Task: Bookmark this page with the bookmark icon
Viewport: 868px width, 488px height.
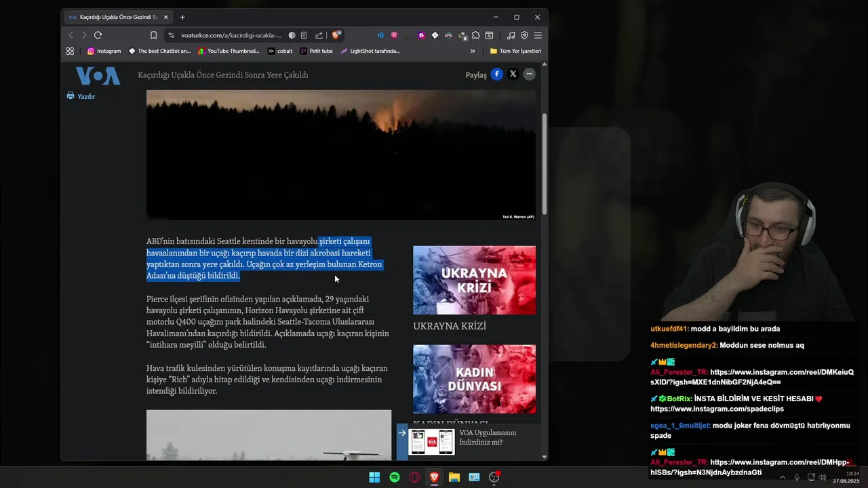Action: tap(153, 35)
